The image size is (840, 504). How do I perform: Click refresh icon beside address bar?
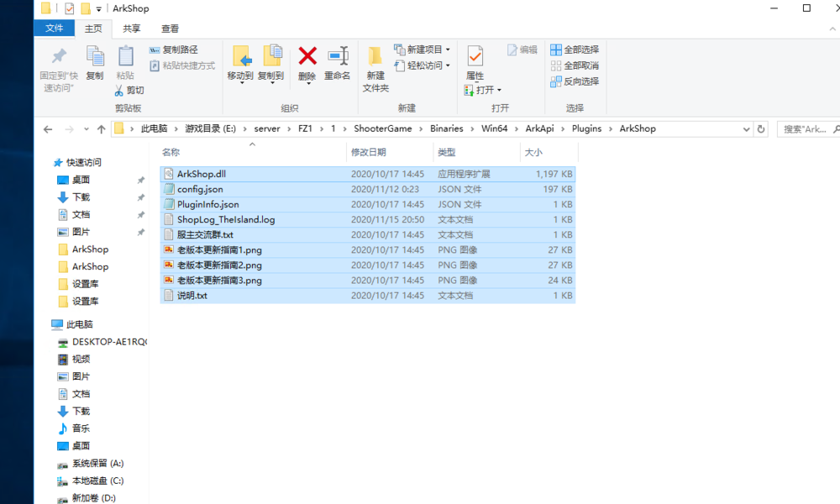762,129
